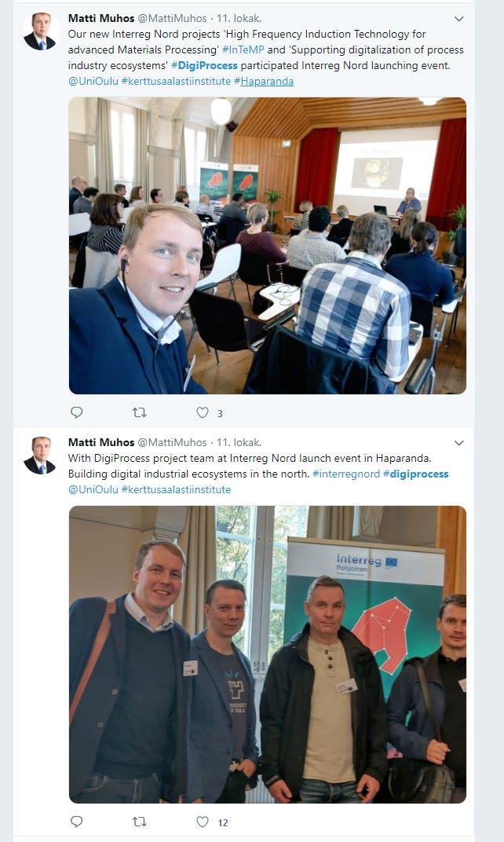Open #interregnord hashtag in second tweet

click(345, 474)
